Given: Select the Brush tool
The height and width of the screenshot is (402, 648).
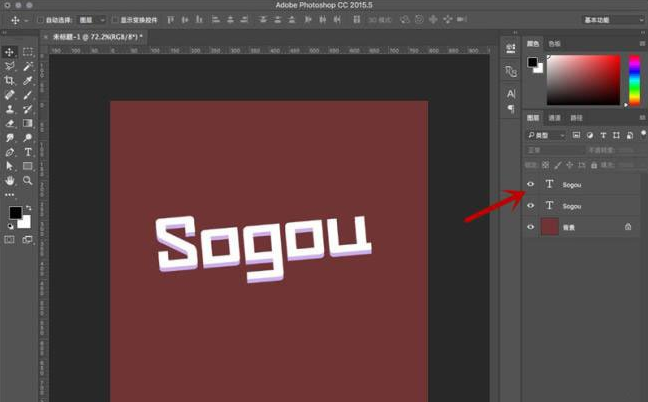Looking at the screenshot, I should click(28, 95).
